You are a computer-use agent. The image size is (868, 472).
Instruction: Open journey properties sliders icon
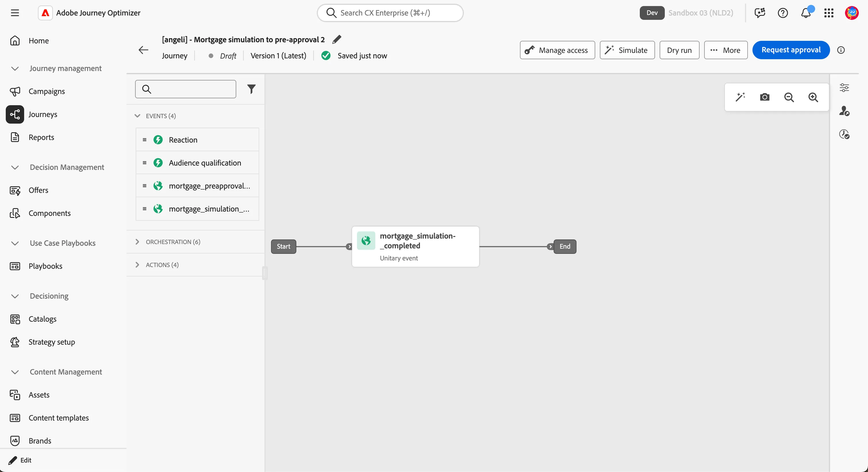[x=844, y=88]
